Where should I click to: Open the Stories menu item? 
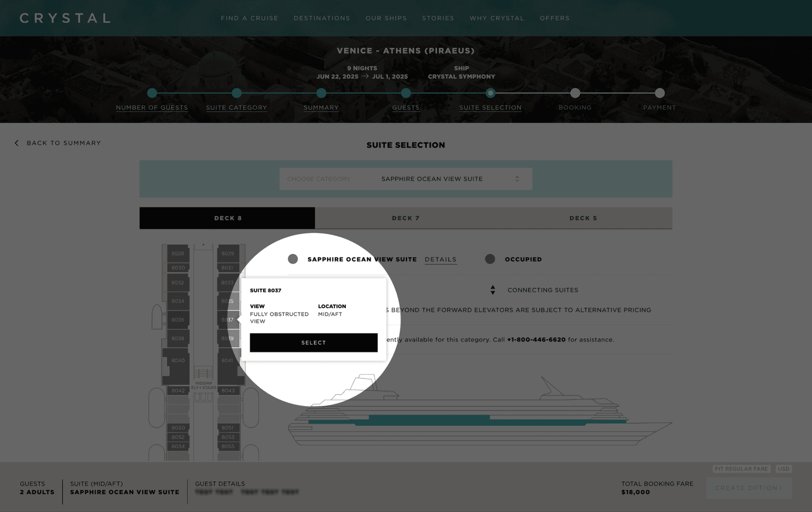438,18
